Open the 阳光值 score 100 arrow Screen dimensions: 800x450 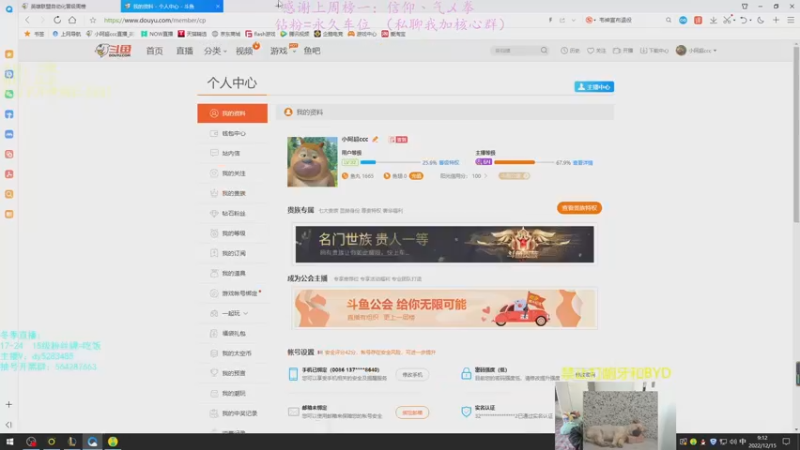pos(485,176)
